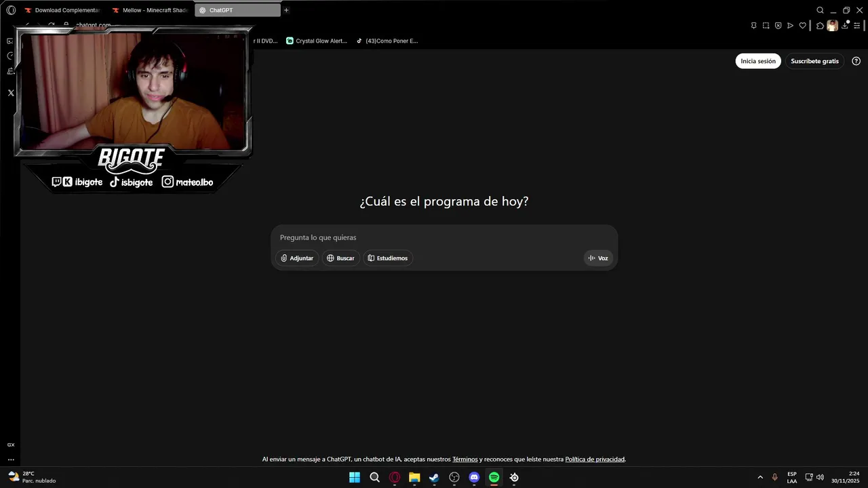Screen dimensions: 868x488
Task: Open the weather widget on taskbar
Action: click(32, 477)
